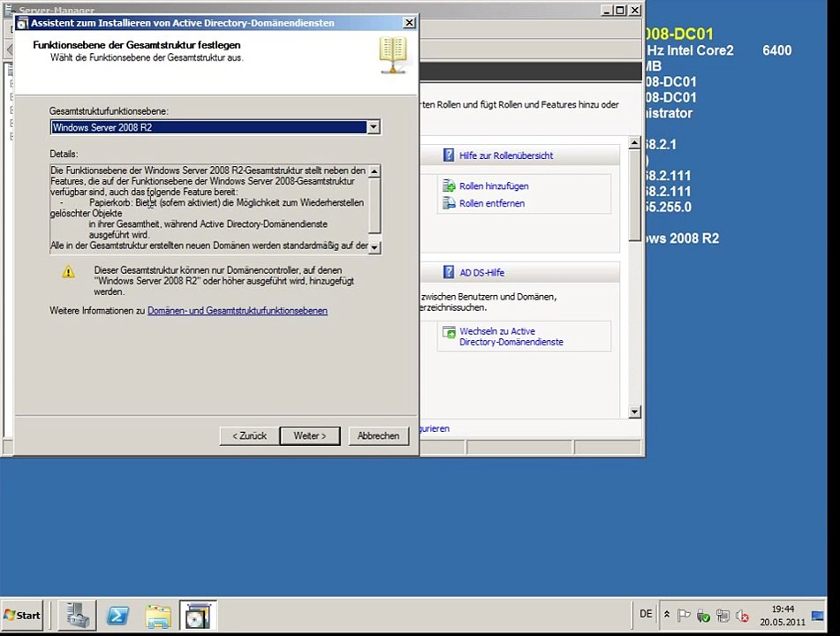
Task: Click Rollen entfernen in Server-Manager
Action: pos(492,203)
